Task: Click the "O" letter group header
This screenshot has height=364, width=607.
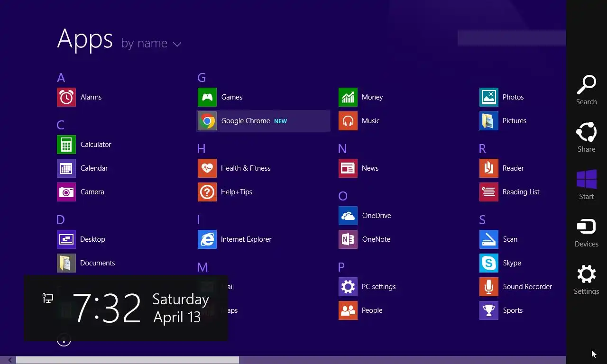Action: pos(343,196)
